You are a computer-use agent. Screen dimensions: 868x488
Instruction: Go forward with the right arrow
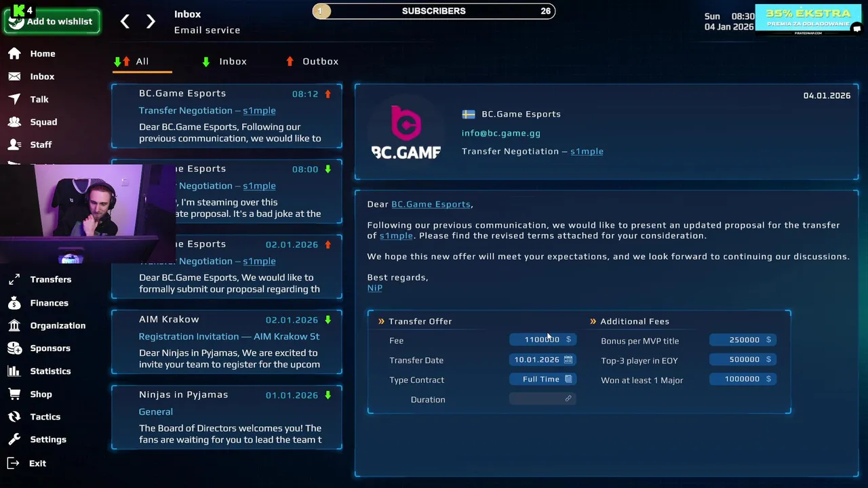151,22
